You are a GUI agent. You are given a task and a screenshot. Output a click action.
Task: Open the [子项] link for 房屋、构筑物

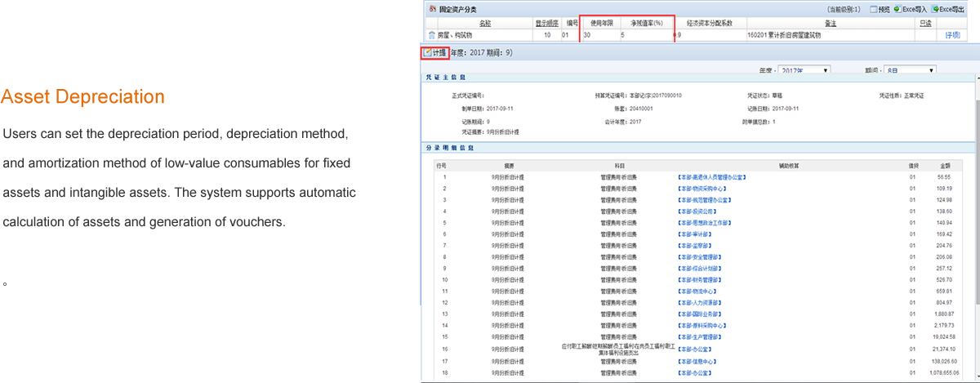952,35
